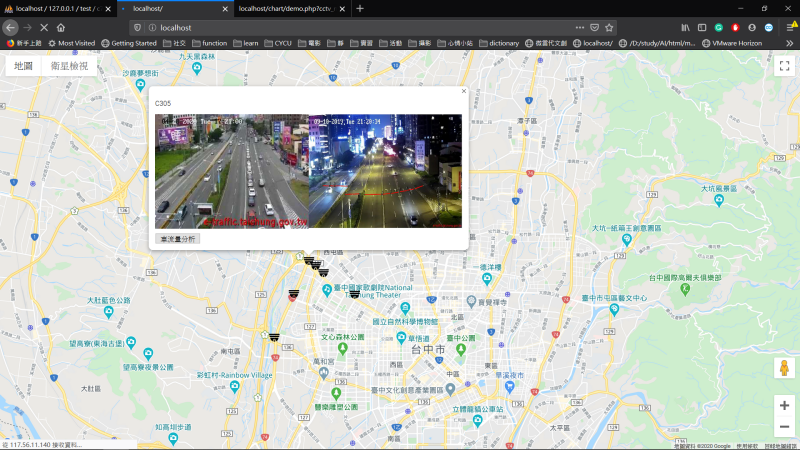The height and width of the screenshot is (450, 800).
Task: Zoom in on the map
Action: pyautogui.click(x=784, y=406)
